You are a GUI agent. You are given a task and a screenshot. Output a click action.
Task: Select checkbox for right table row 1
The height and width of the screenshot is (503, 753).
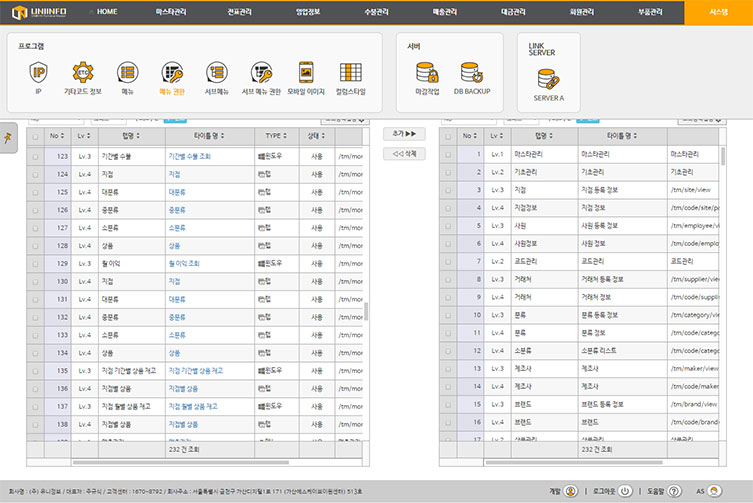click(448, 155)
